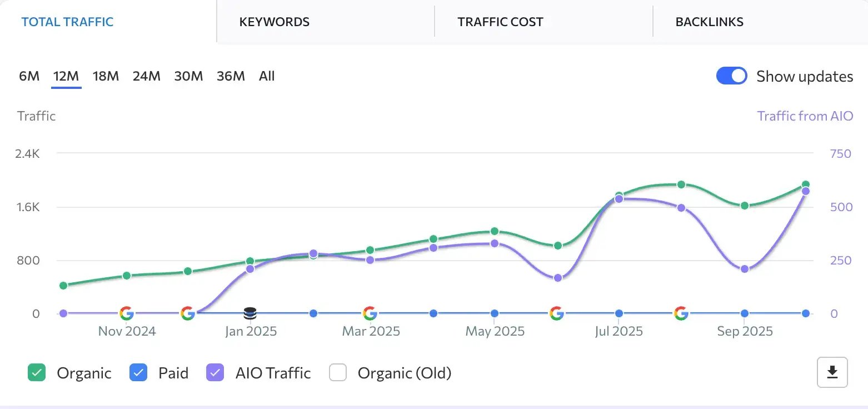Open the Traffic Cost tab
The image size is (868, 409).
[500, 22]
